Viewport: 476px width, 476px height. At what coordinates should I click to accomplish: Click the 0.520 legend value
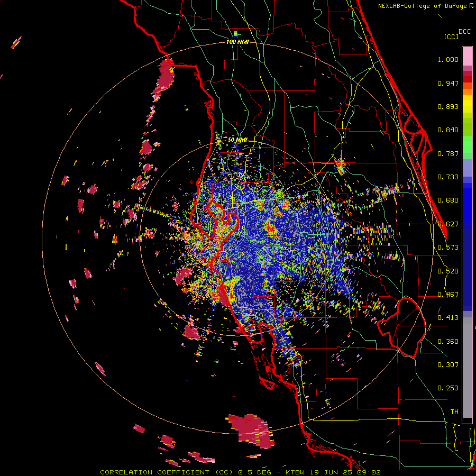click(448, 271)
